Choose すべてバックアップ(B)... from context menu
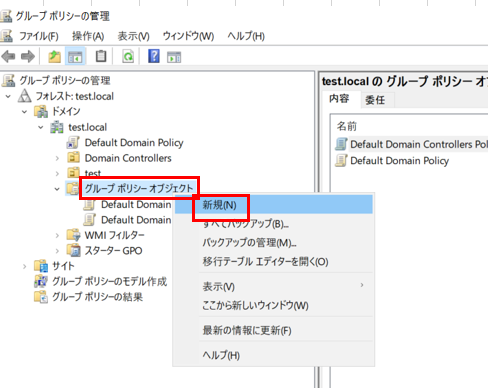This screenshot has width=488, height=388. [x=273, y=223]
